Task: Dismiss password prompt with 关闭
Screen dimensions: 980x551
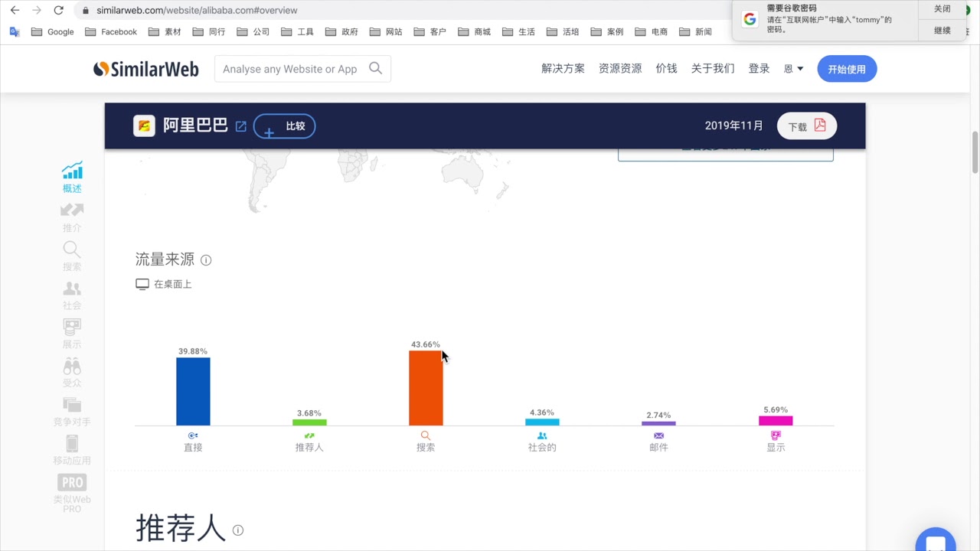Action: [x=942, y=9]
